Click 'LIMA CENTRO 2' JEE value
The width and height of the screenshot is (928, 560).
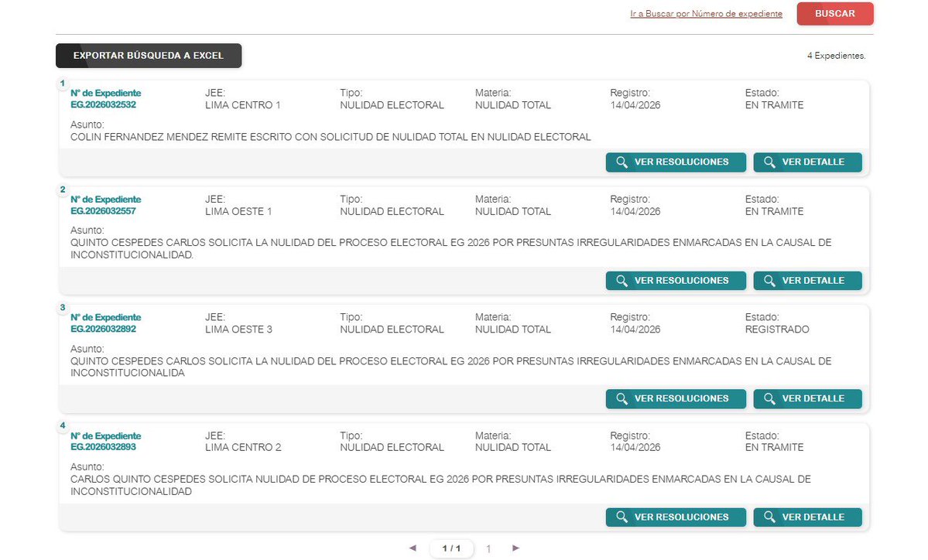243,448
